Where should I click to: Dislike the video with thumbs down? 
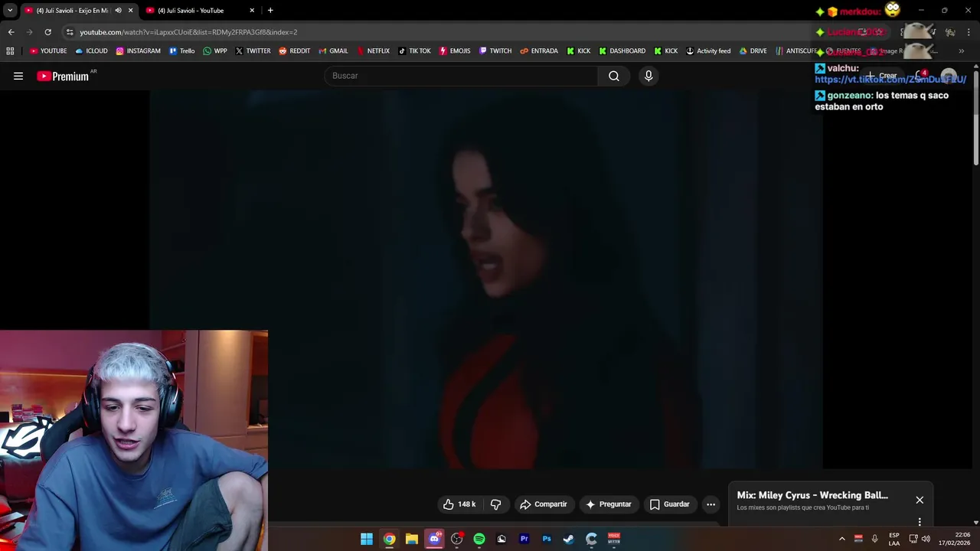(x=495, y=504)
